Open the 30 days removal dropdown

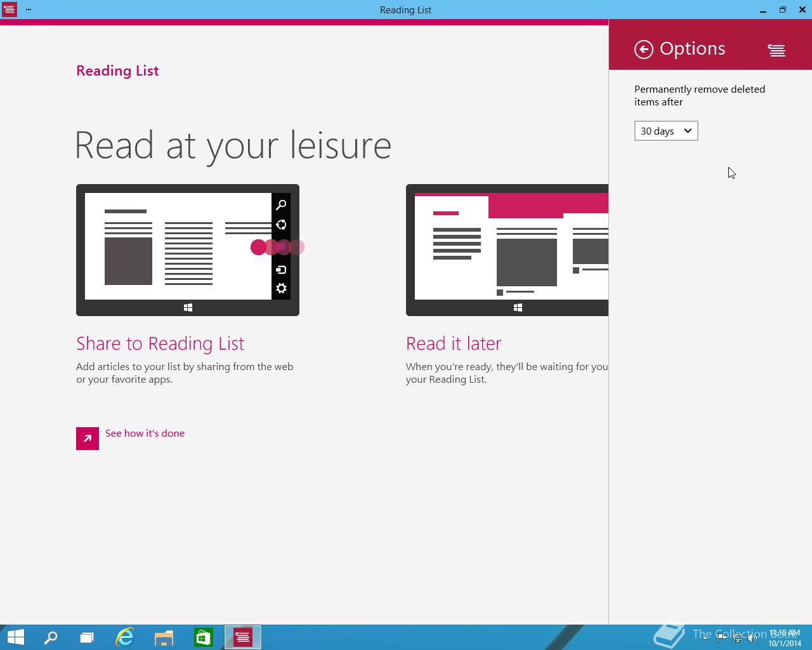click(x=666, y=131)
